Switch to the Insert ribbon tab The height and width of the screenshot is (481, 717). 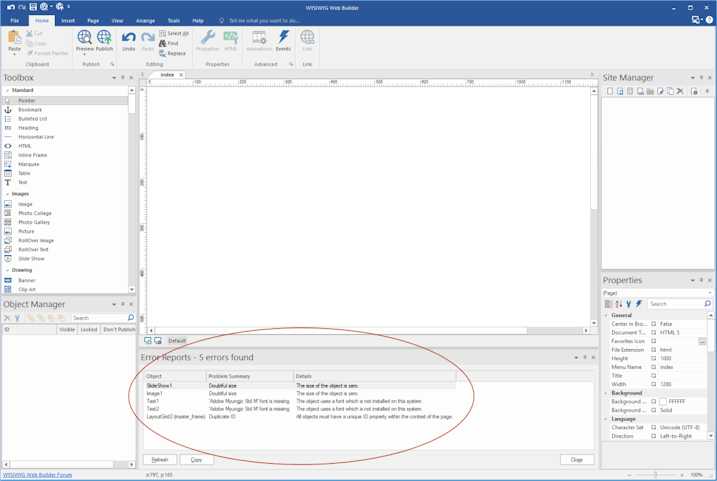tap(68, 21)
